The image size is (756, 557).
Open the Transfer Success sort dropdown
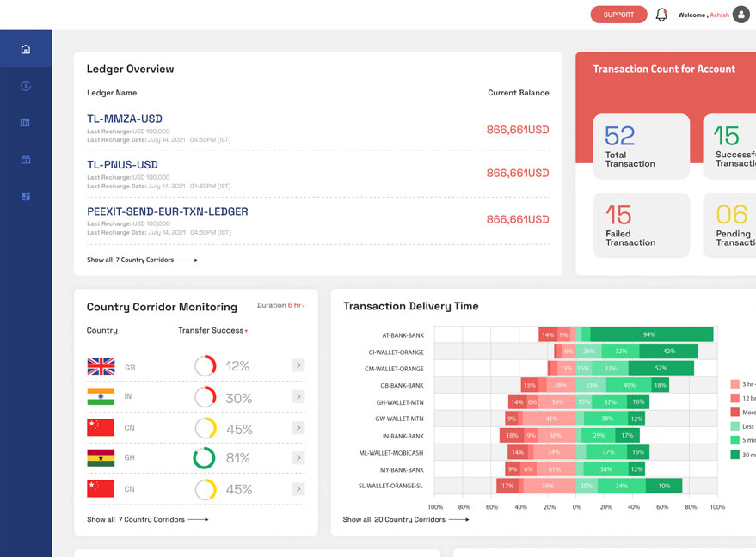coord(212,331)
